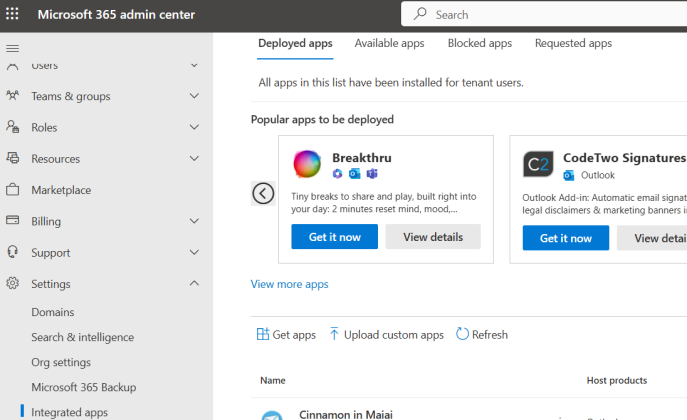687x420 pixels.
Task: Collapse the Settings section chevron
Action: (x=194, y=284)
